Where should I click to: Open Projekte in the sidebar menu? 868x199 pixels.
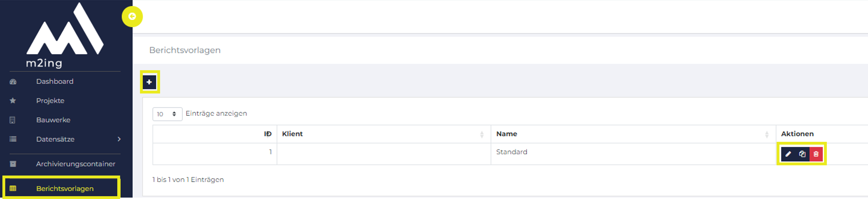point(50,101)
